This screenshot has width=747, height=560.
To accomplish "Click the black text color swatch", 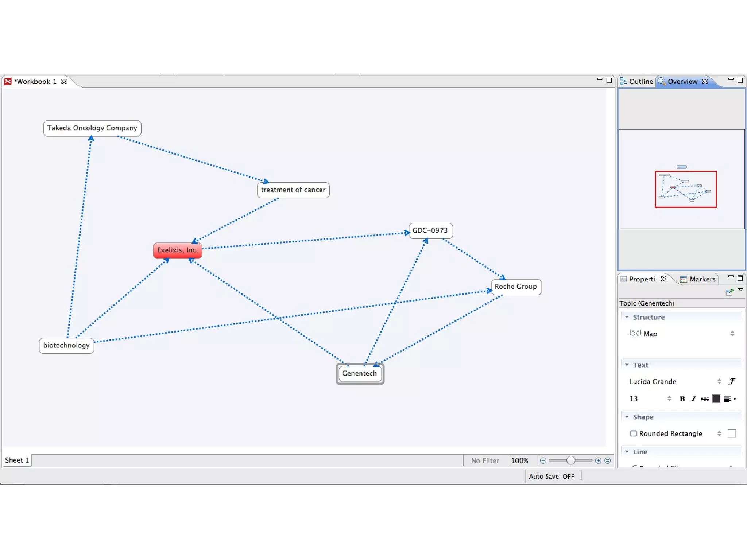I will [x=716, y=399].
